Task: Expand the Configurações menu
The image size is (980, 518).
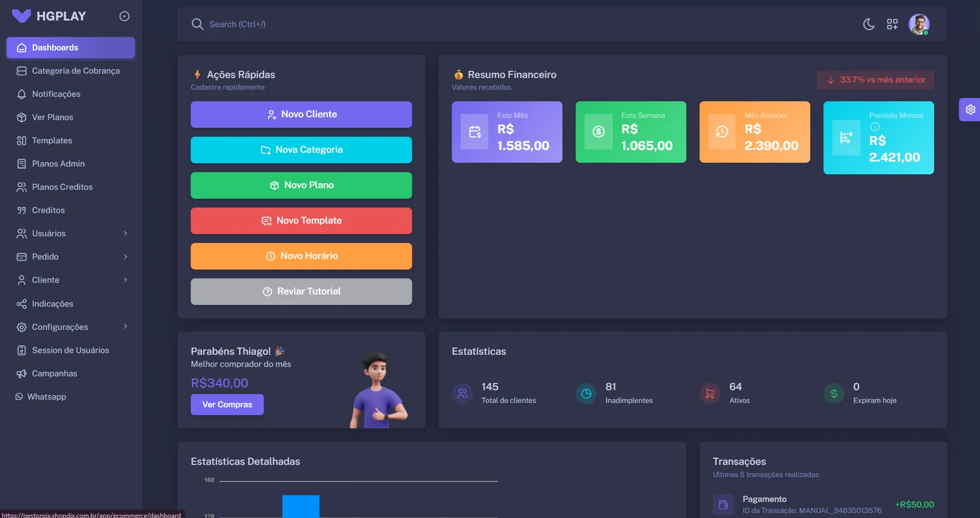Action: [x=71, y=327]
